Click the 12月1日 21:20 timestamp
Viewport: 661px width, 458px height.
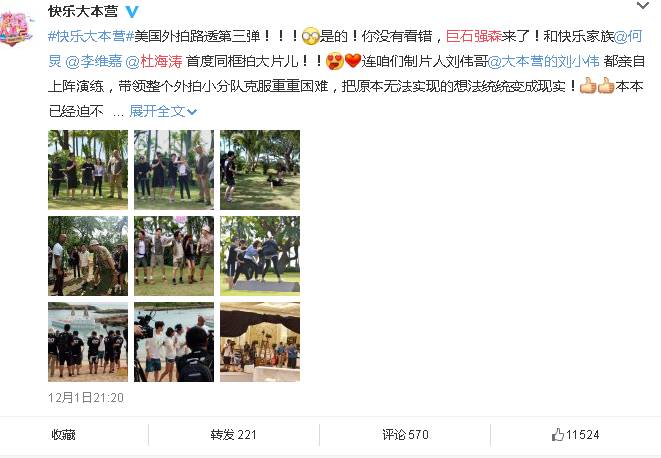[86, 398]
